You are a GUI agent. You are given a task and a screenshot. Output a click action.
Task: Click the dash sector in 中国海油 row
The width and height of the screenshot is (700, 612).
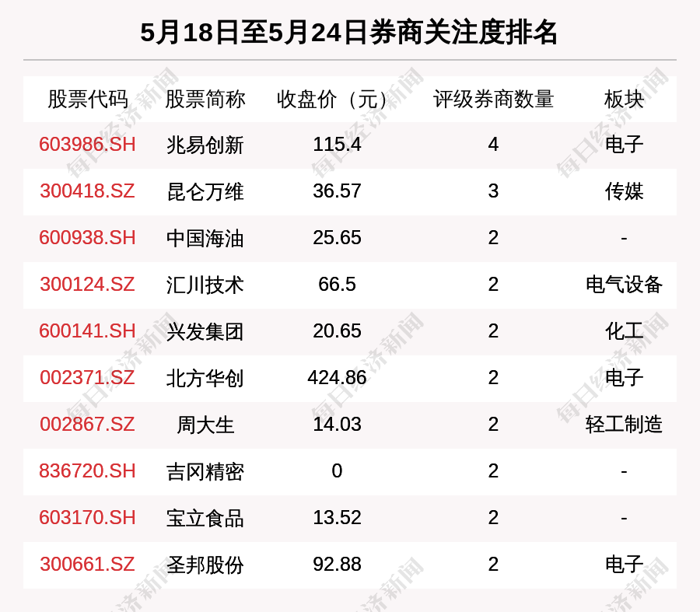(x=624, y=239)
